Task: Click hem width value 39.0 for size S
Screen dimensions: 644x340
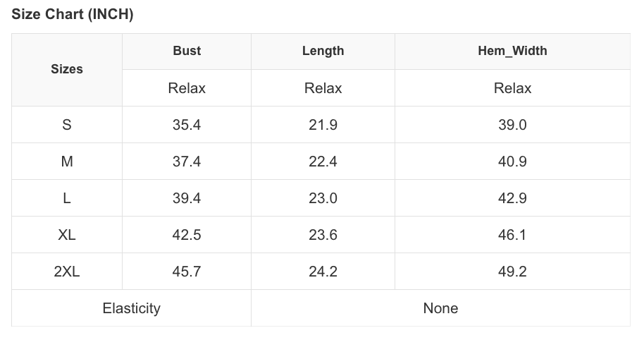Action: click(x=512, y=125)
